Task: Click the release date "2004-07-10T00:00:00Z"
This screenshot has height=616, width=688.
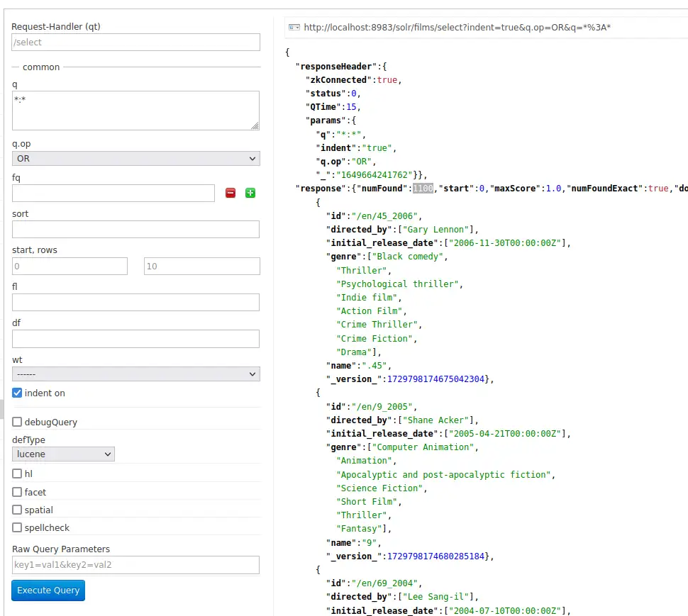Action: click(x=505, y=610)
